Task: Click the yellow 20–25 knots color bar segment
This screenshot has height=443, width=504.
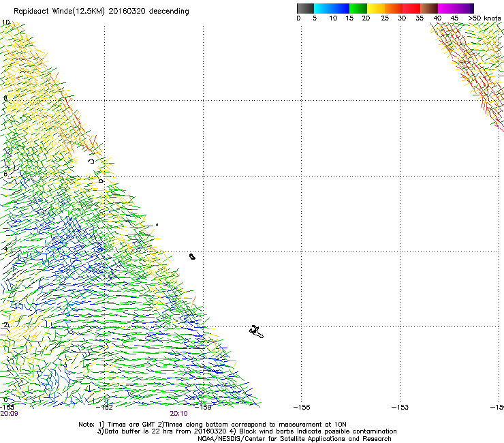Action: click(x=376, y=8)
